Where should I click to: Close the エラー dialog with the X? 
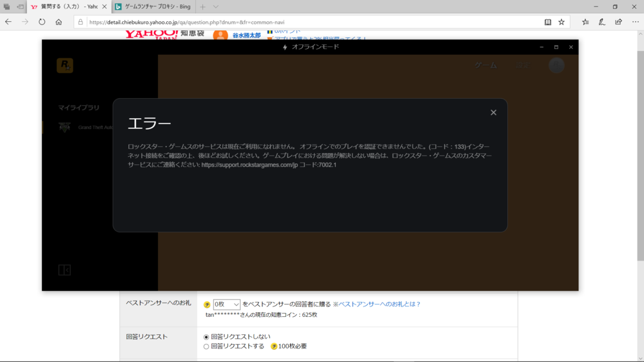[493, 112]
